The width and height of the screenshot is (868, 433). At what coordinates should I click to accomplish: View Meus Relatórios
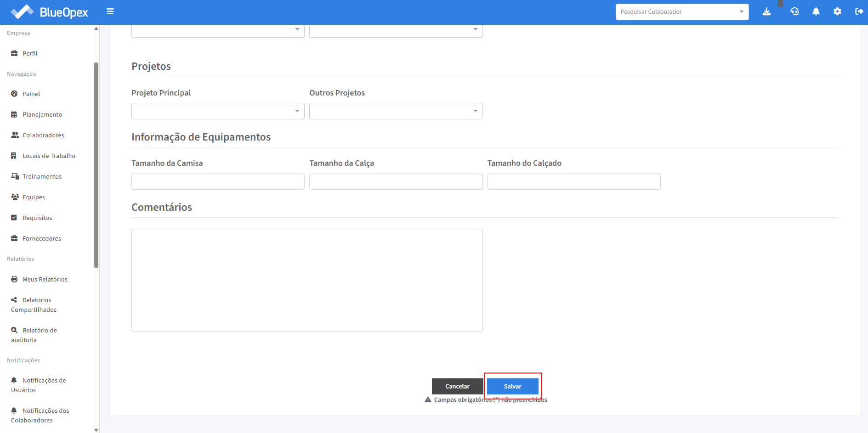click(45, 279)
